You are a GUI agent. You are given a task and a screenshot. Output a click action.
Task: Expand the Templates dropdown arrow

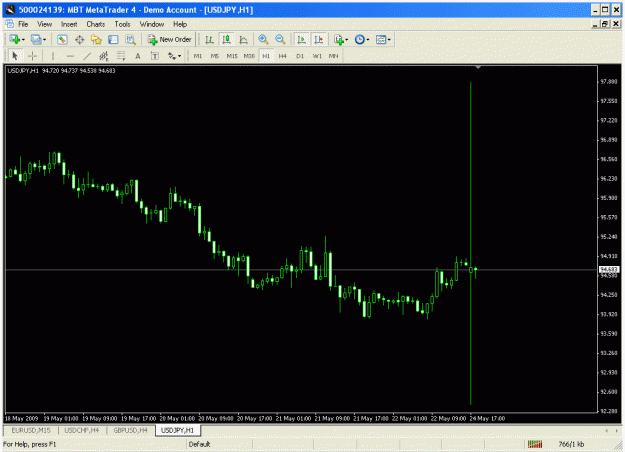click(x=389, y=39)
